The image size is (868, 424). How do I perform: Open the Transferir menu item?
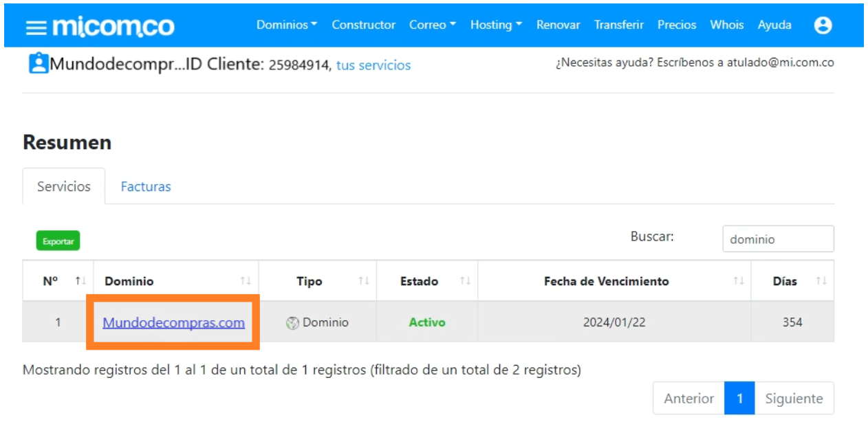[x=619, y=25]
